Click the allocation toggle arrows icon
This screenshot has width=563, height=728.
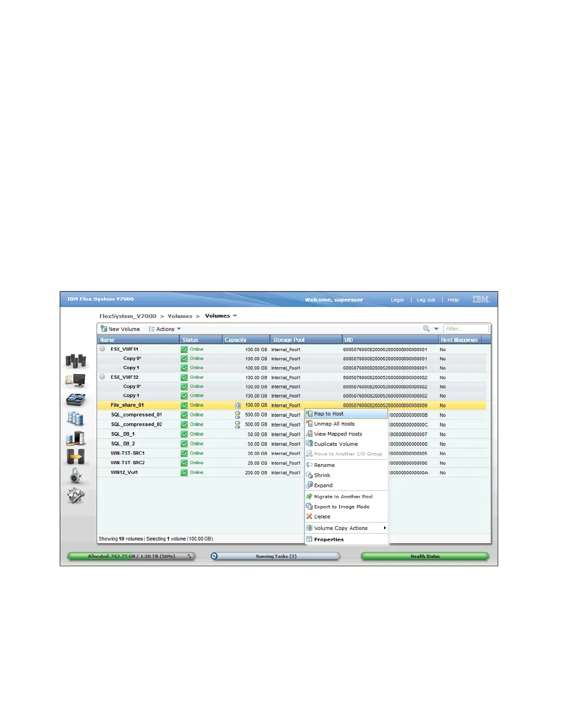(189, 556)
